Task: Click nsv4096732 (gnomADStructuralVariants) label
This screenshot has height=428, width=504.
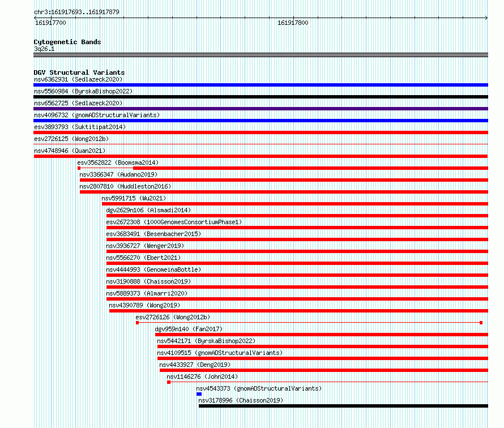Action: coord(97,115)
